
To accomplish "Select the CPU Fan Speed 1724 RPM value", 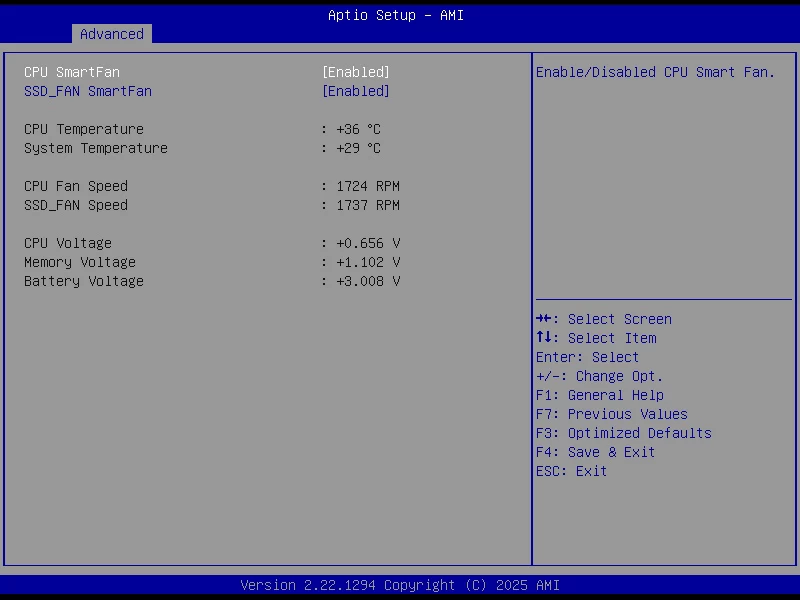I will tap(365, 186).
